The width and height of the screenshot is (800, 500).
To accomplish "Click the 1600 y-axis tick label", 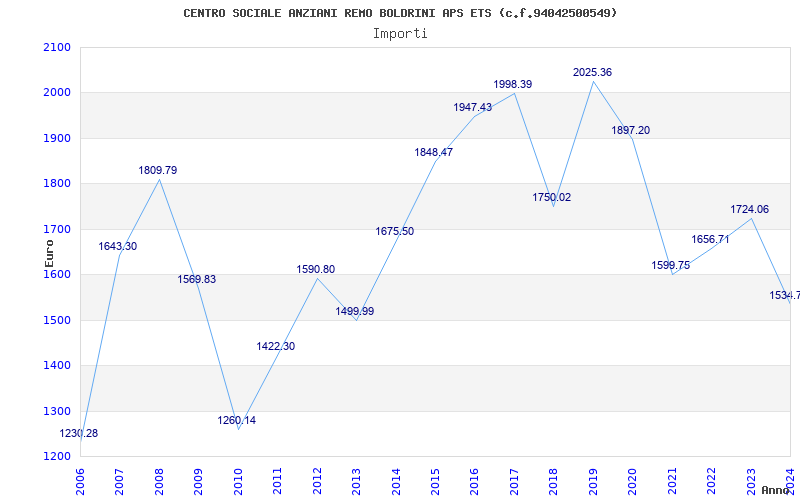I will point(57,274).
